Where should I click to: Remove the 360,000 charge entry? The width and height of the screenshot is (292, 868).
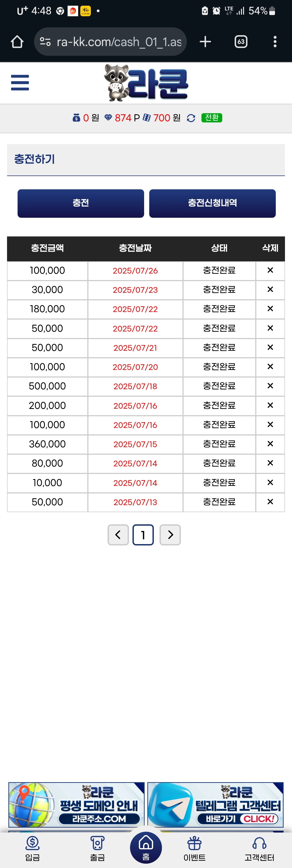pos(270,444)
